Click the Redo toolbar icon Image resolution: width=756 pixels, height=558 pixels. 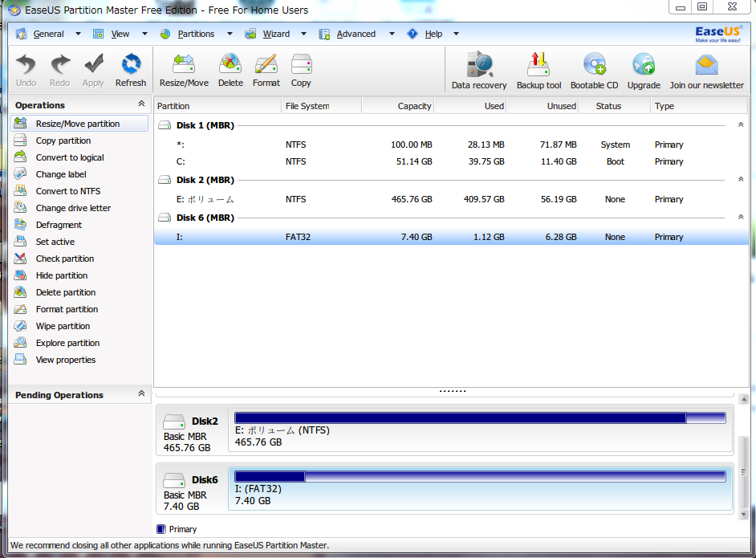pyautogui.click(x=59, y=70)
